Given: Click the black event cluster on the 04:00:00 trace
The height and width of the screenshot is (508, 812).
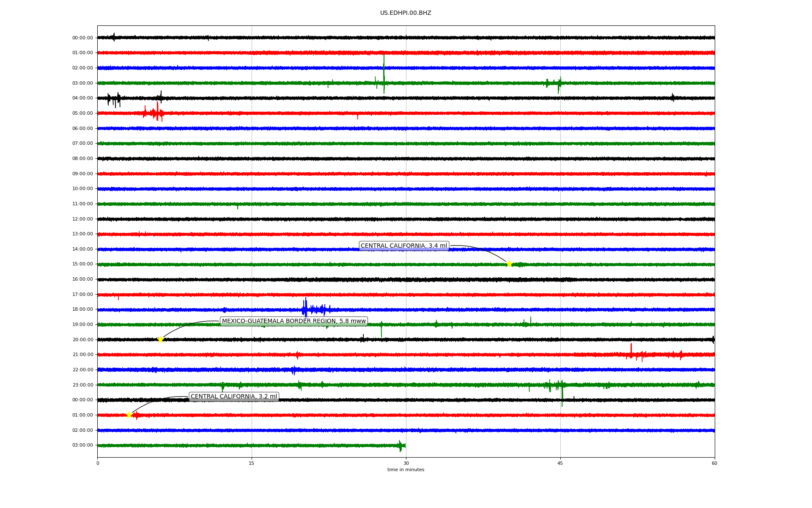Looking at the screenshot, I should [x=114, y=99].
